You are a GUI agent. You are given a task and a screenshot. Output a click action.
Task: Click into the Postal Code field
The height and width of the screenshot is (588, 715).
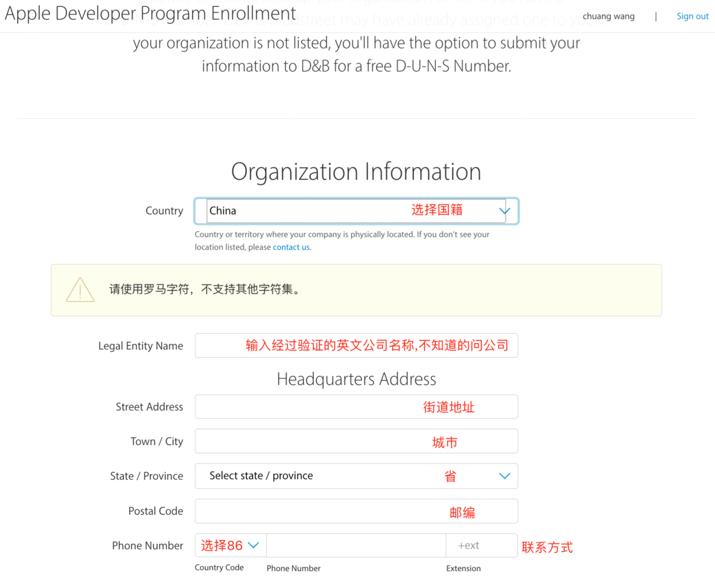356,511
